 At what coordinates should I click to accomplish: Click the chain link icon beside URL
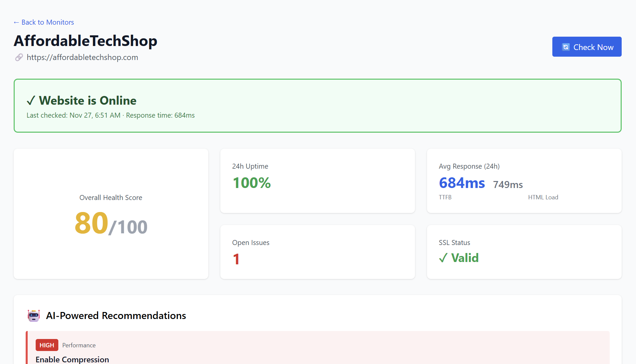tap(19, 57)
